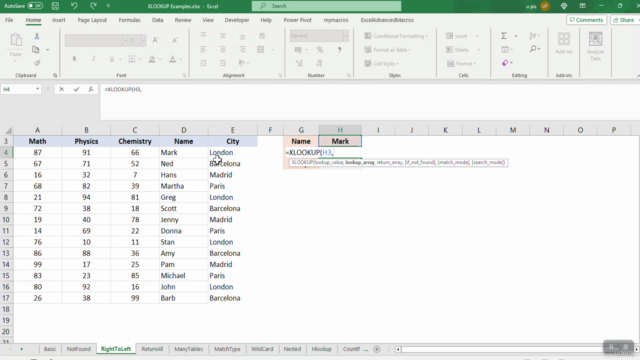Open the Borders dropdown arrow
Image resolution: width=640 pixels, height=360 pixels.
pyautogui.click(x=140, y=59)
